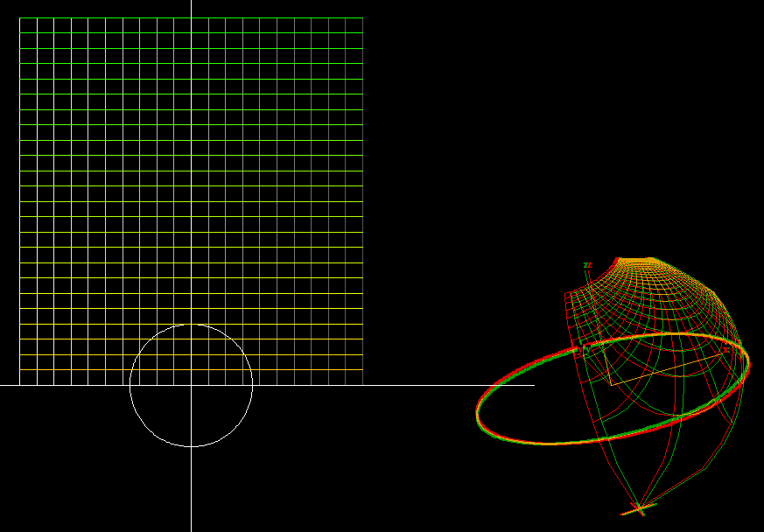The image size is (764, 532).
Task: Toggle the topmost green horizontal grid line
Action: click(193, 16)
